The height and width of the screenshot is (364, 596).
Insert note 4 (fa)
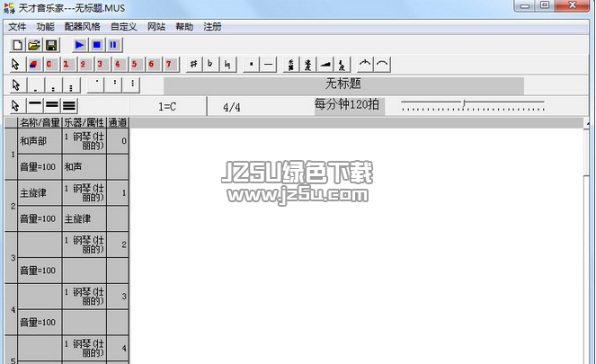(x=118, y=64)
